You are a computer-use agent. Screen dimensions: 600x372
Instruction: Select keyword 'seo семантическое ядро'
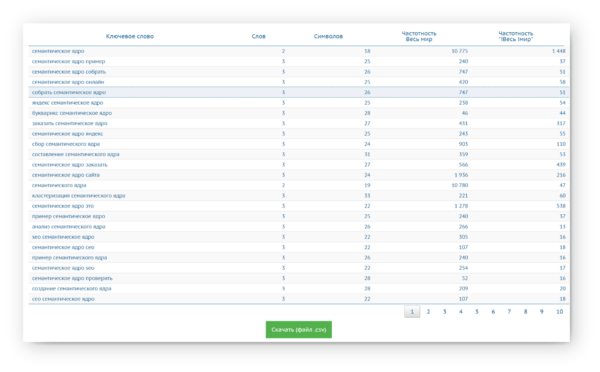coord(63,237)
